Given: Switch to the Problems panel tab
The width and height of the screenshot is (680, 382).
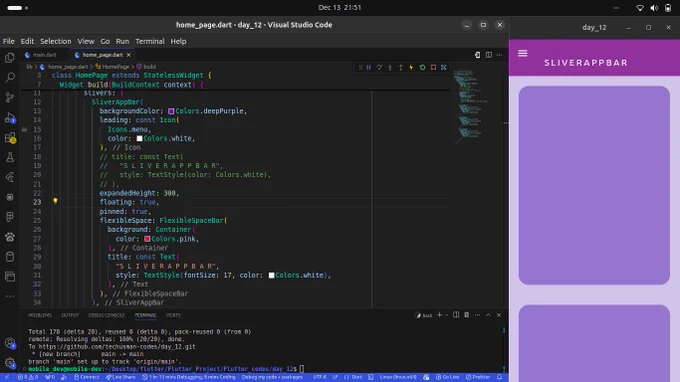Looking at the screenshot, I should pos(39,315).
